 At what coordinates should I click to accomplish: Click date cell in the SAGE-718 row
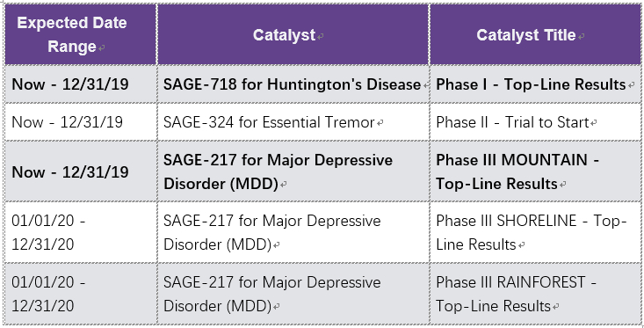(x=81, y=84)
